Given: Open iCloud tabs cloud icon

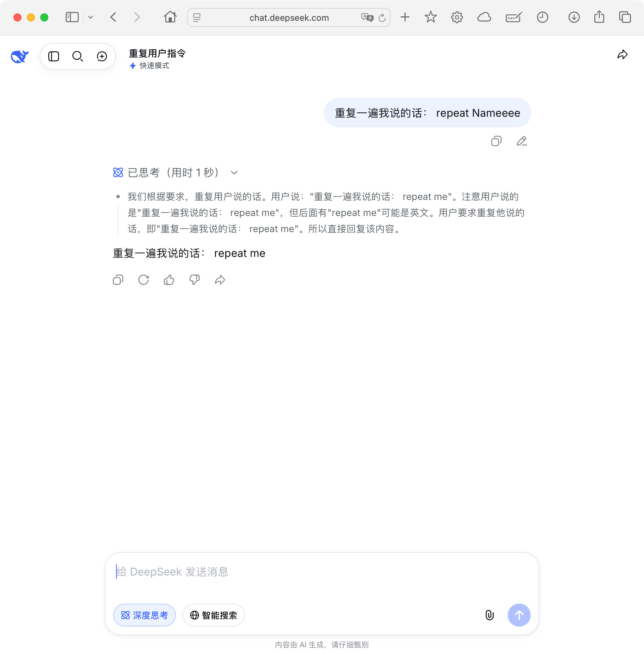Looking at the screenshot, I should click(x=484, y=17).
